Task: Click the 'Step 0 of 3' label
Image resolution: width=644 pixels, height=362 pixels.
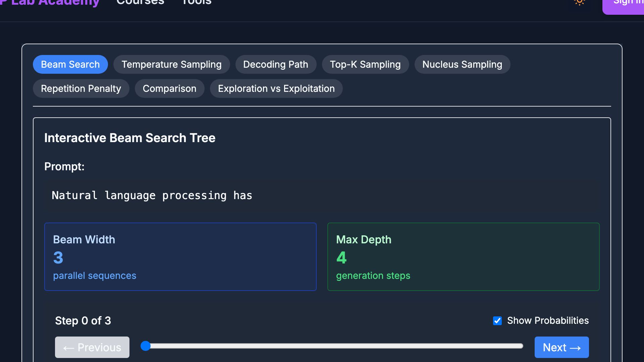Action: tap(83, 321)
